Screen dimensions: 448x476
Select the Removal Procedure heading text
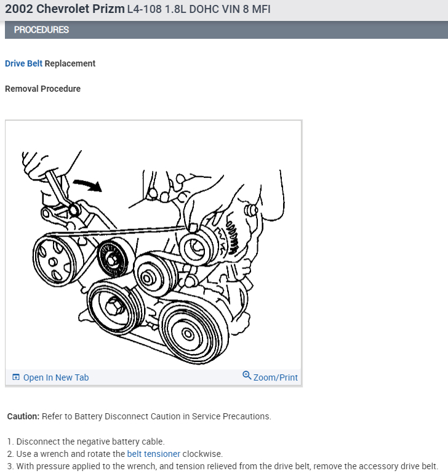tap(42, 89)
